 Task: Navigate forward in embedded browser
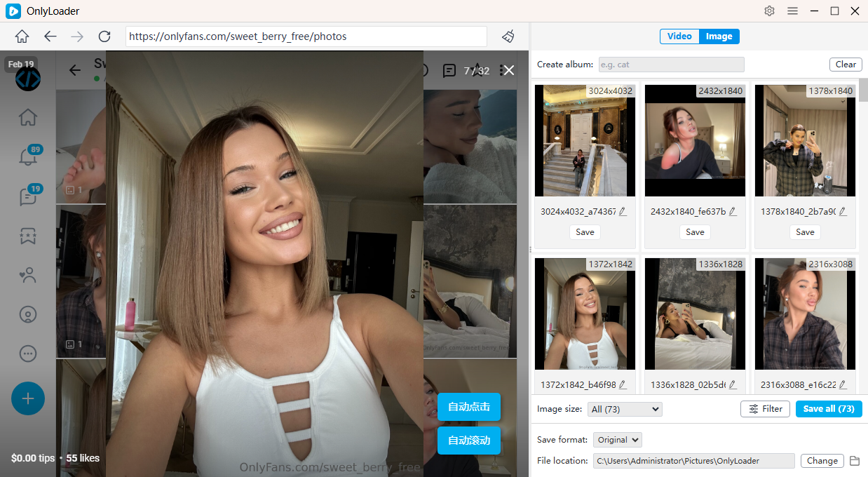pos(77,36)
